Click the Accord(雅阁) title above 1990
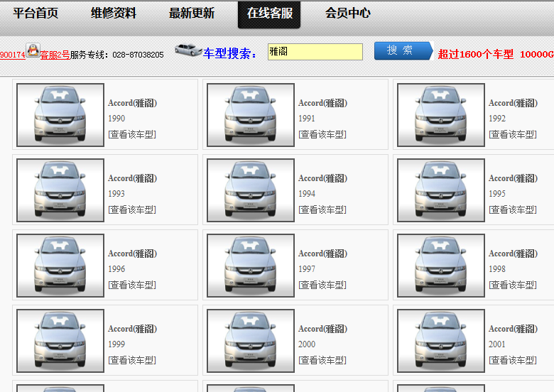 [133, 103]
